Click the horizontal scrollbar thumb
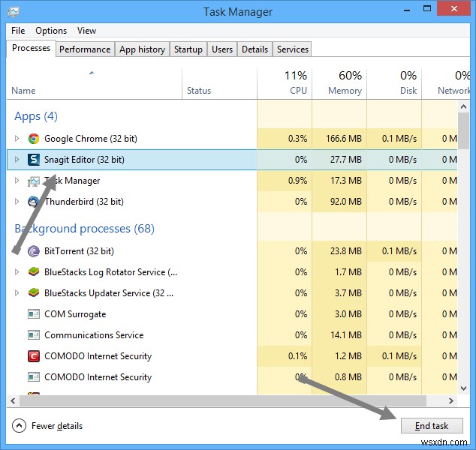This screenshot has height=450, width=476. coord(223,401)
